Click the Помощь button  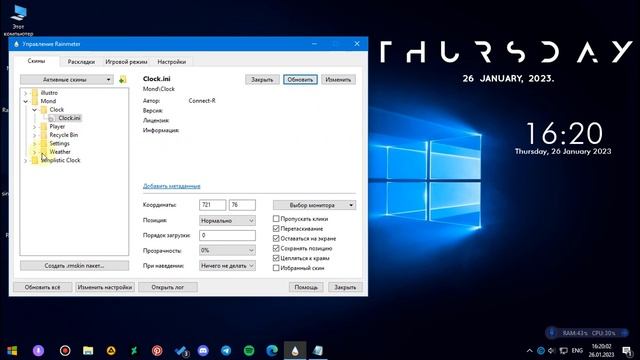pos(306,287)
